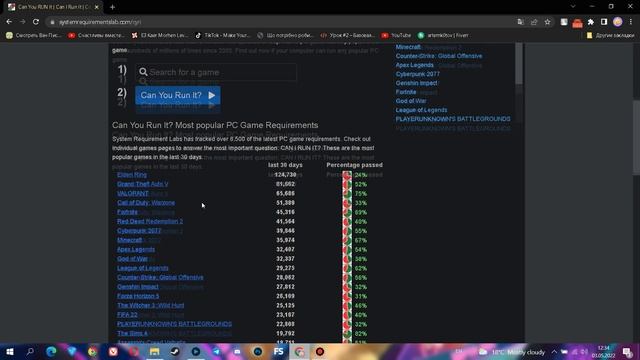The image size is (640, 360).
Task: Open a new tab with the plus icon
Action: 112,7
